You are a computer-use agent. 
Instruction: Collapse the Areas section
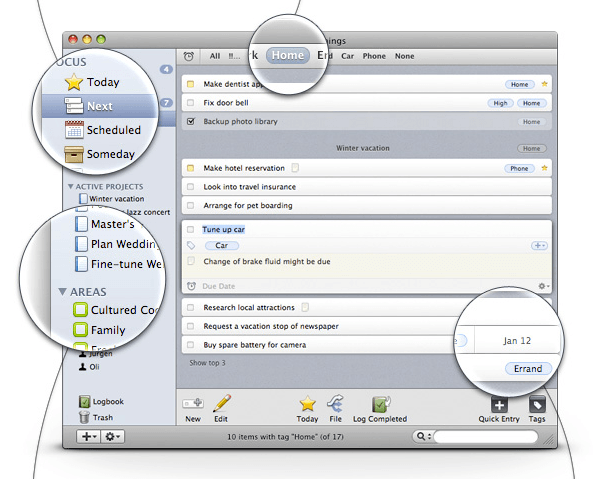click(62, 291)
